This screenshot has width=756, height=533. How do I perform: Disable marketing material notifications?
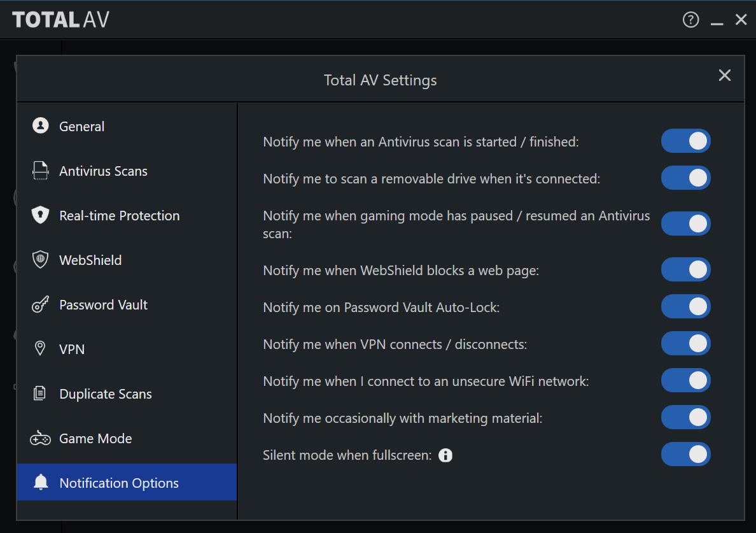click(x=685, y=417)
